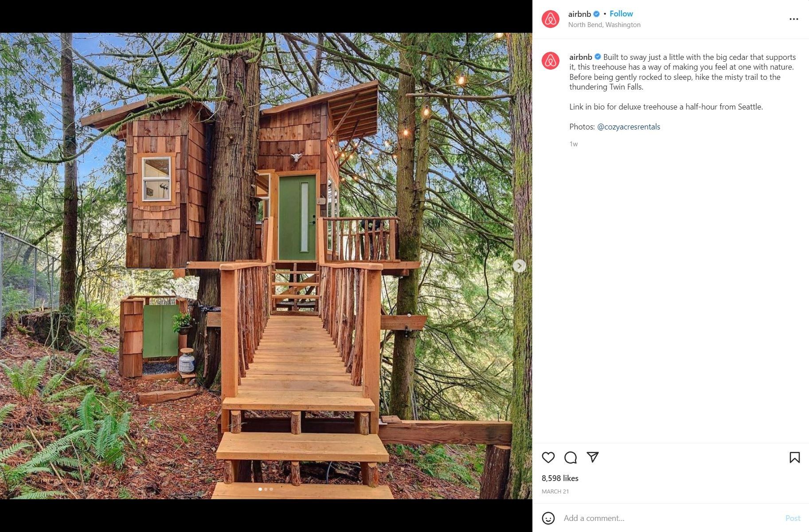Click the airbnb username in the header

(579, 14)
